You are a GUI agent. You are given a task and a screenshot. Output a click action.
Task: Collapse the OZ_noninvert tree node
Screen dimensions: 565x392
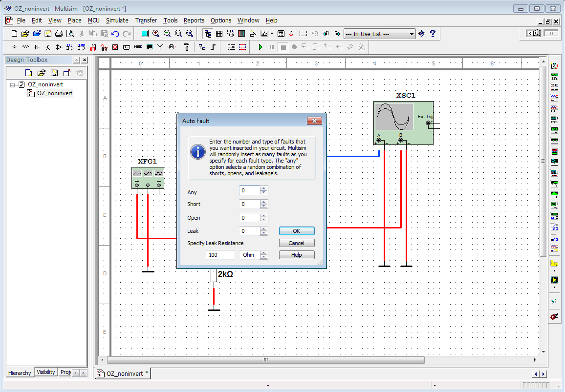pyautogui.click(x=12, y=85)
